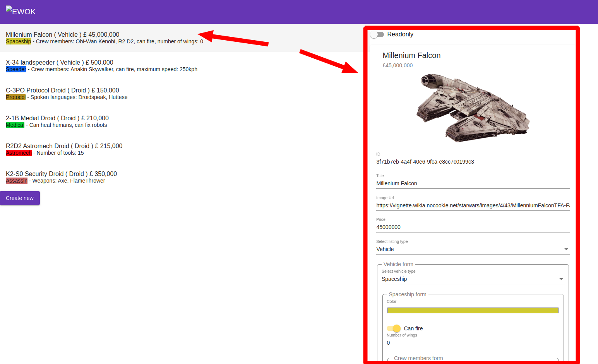The width and height of the screenshot is (598, 364).
Task: Click the yellow Color swatch field
Action: pyautogui.click(x=473, y=310)
